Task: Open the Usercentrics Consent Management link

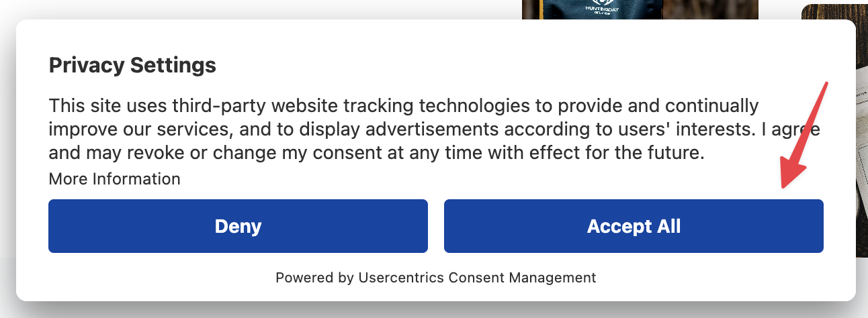Action: [x=477, y=277]
